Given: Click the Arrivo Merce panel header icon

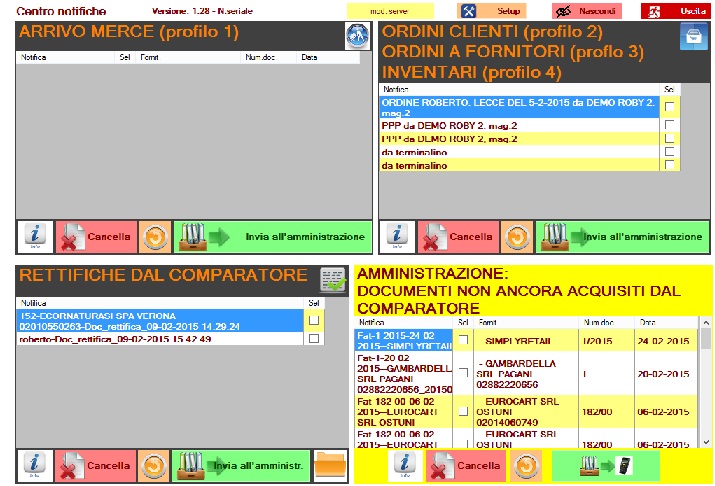Looking at the screenshot, I should [358, 36].
